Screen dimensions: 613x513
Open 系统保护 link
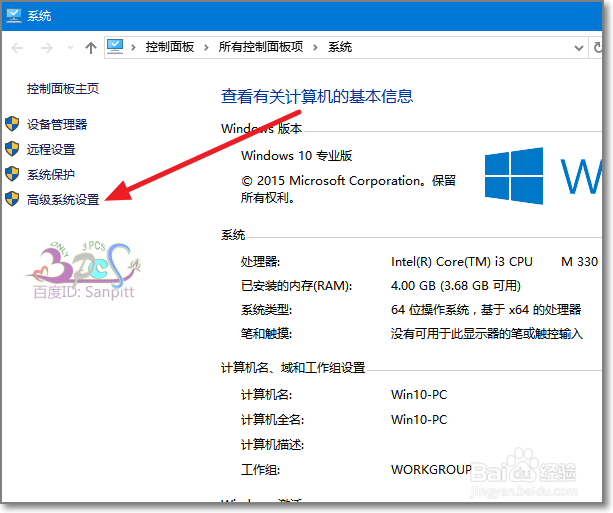pyautogui.click(x=51, y=175)
